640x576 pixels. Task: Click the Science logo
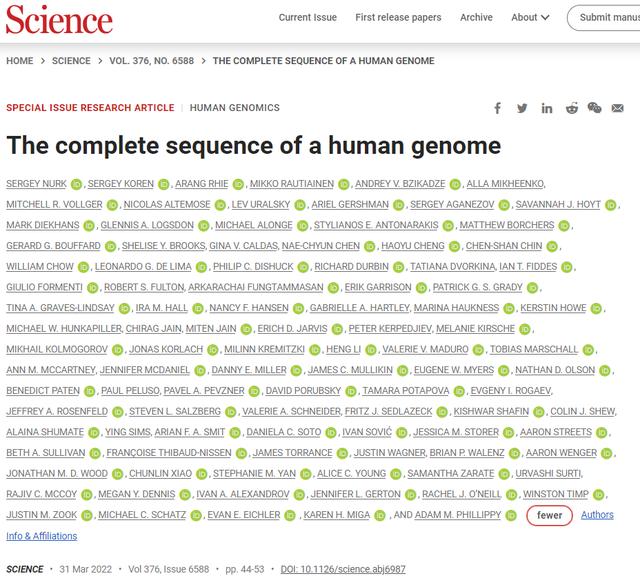tap(60, 18)
